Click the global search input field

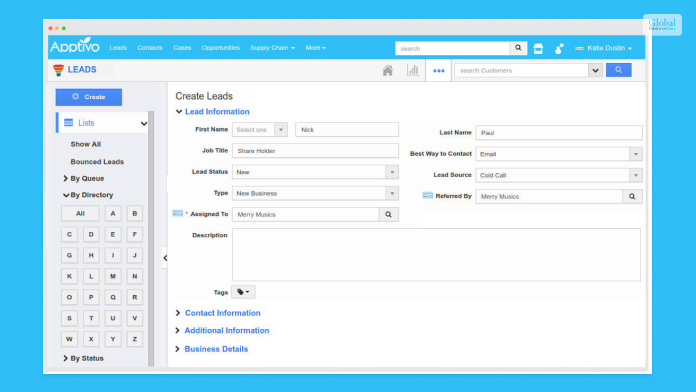452,48
